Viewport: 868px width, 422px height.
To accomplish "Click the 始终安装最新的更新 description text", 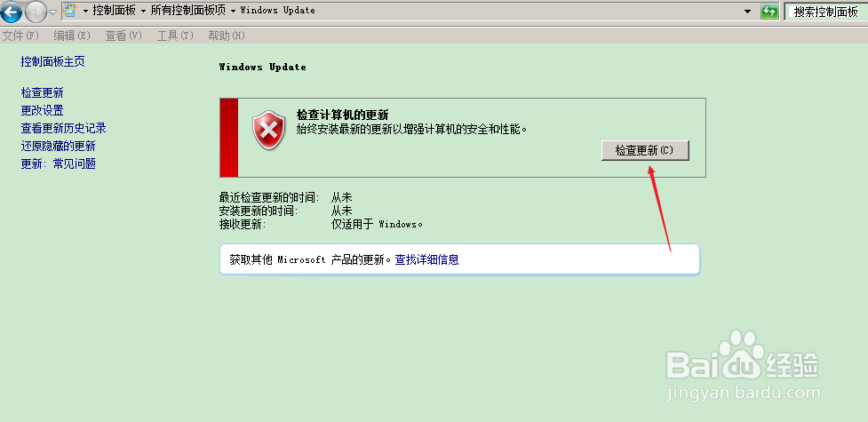I will [412, 129].
